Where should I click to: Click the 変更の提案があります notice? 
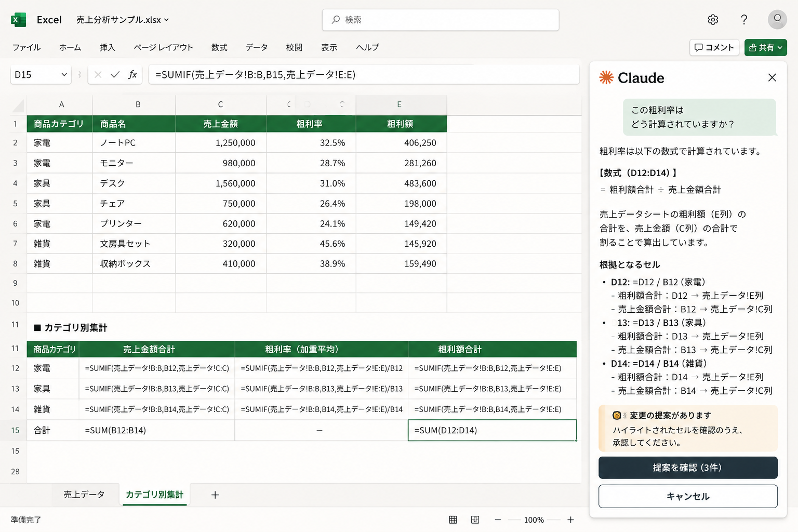coord(688,429)
